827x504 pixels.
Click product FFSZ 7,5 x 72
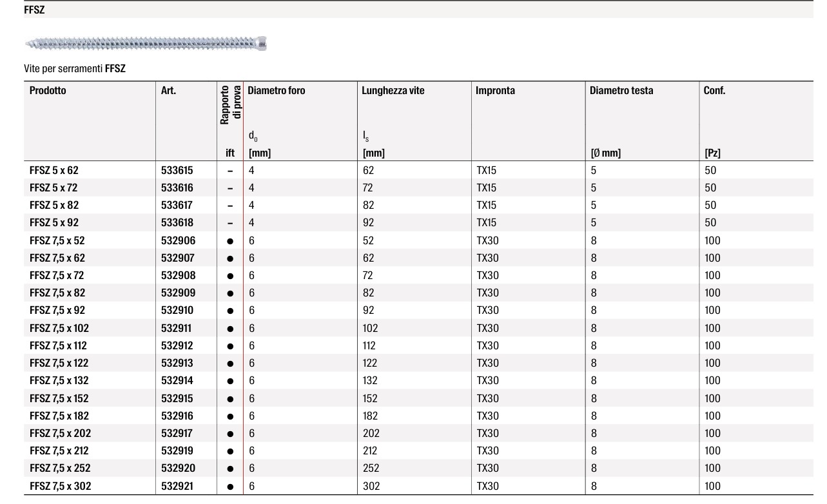pyautogui.click(x=57, y=275)
